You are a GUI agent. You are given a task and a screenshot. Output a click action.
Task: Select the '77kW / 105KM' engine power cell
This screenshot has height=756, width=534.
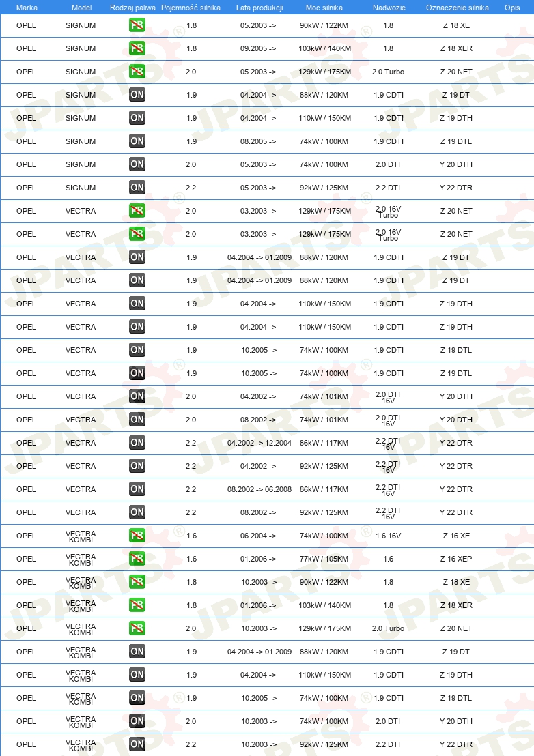tap(324, 559)
